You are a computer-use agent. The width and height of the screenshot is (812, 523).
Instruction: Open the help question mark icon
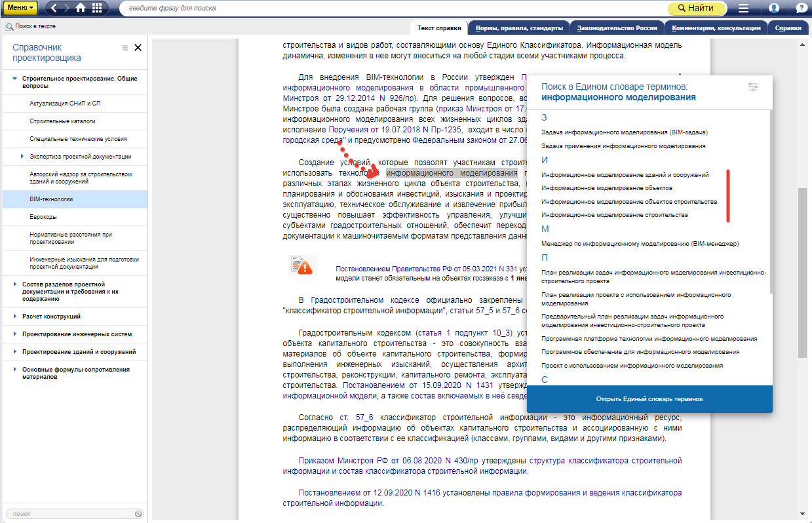click(x=801, y=9)
